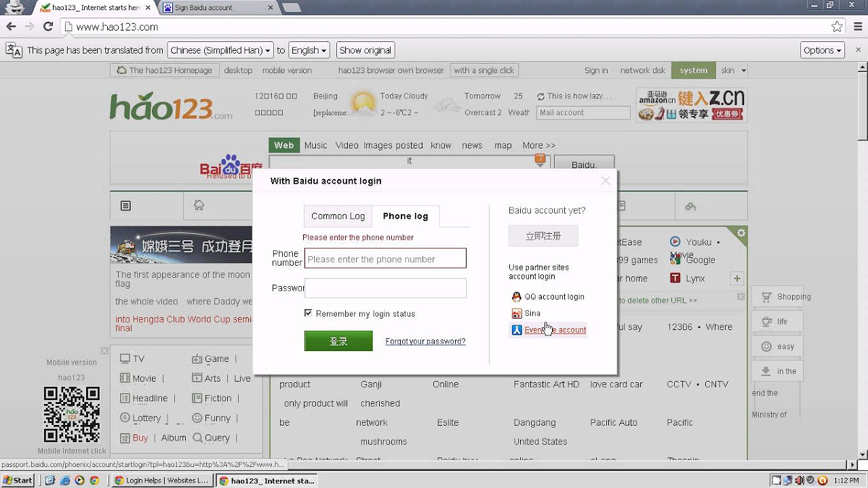Image resolution: width=868 pixels, height=488 pixels.
Task: Open the hao123 settings gear icon
Action: pyautogui.click(x=741, y=233)
